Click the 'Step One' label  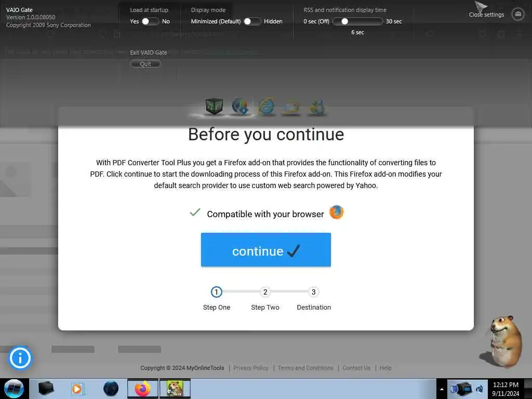[217, 307]
